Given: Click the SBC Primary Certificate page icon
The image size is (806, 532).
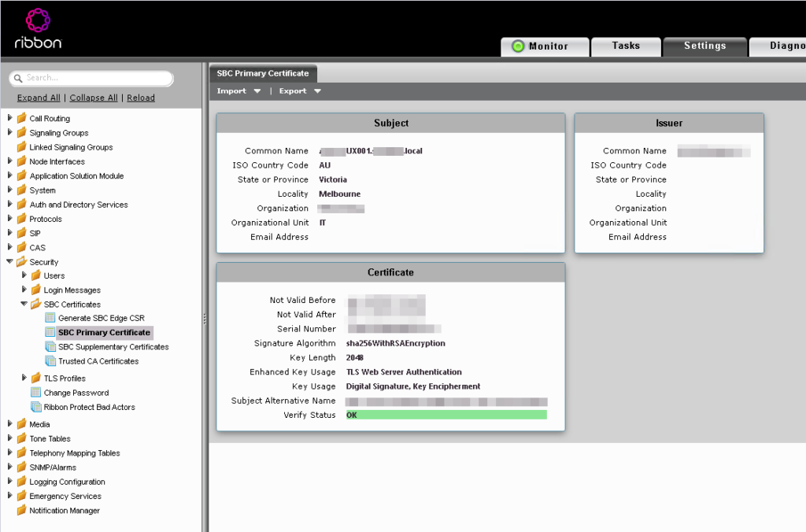Looking at the screenshot, I should pos(50,332).
